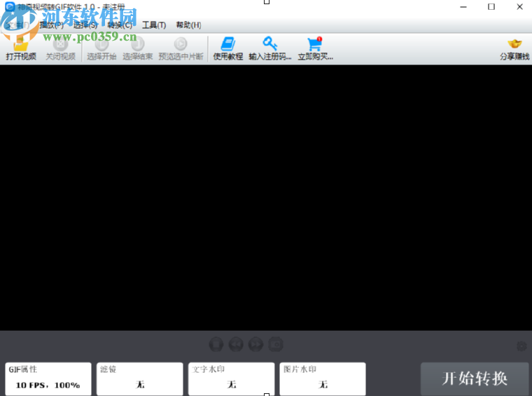
Task: Preview the selection with 预览选中片断
Action: [x=181, y=50]
